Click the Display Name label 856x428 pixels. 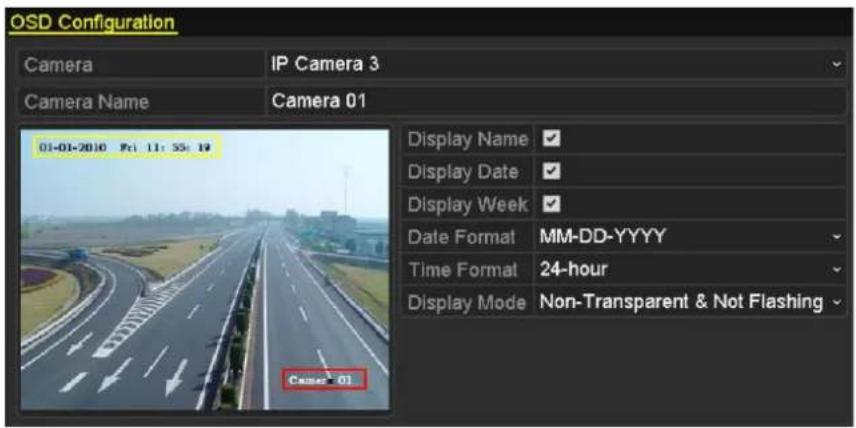468,140
